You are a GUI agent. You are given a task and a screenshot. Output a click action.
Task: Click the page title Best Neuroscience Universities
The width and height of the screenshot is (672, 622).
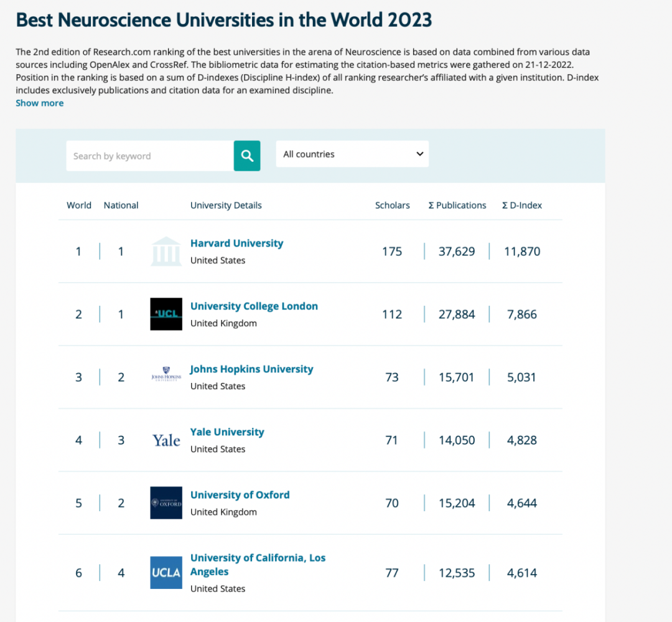[x=224, y=20]
